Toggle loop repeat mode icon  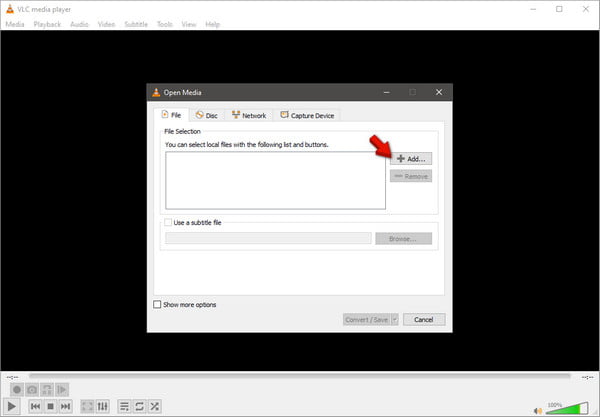point(139,406)
